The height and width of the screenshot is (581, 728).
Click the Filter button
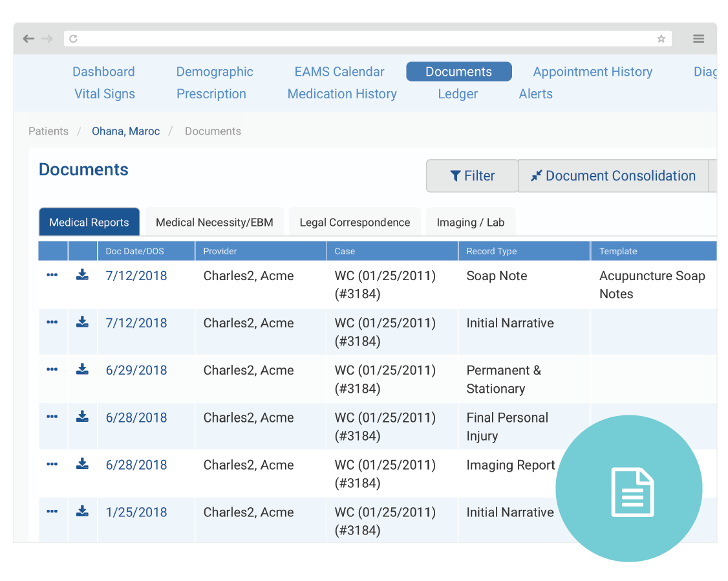(x=472, y=175)
